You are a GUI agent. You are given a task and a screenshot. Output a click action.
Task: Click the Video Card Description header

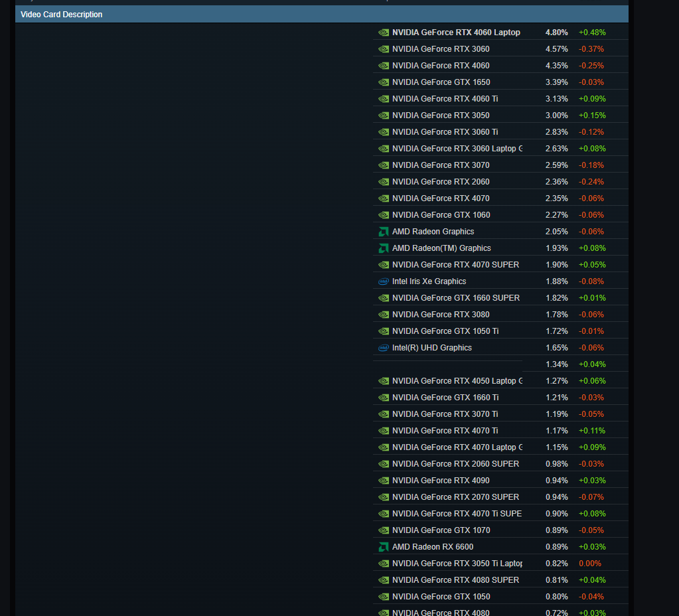pyautogui.click(x=322, y=15)
